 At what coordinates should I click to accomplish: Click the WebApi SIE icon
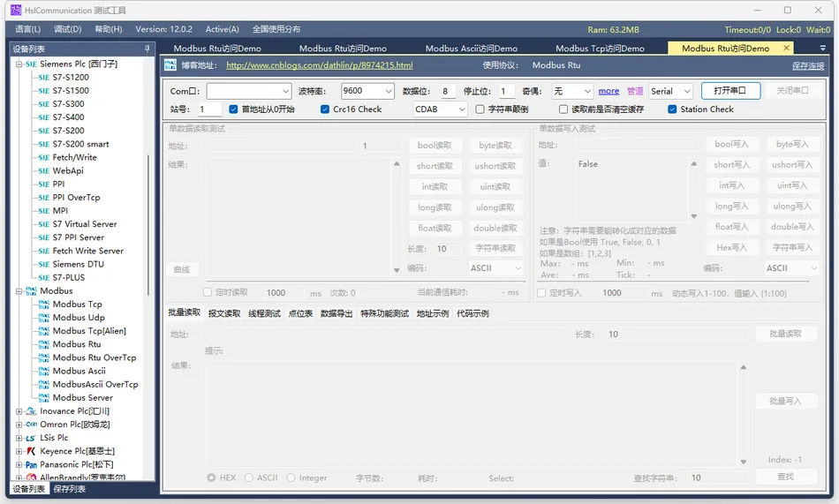click(44, 171)
